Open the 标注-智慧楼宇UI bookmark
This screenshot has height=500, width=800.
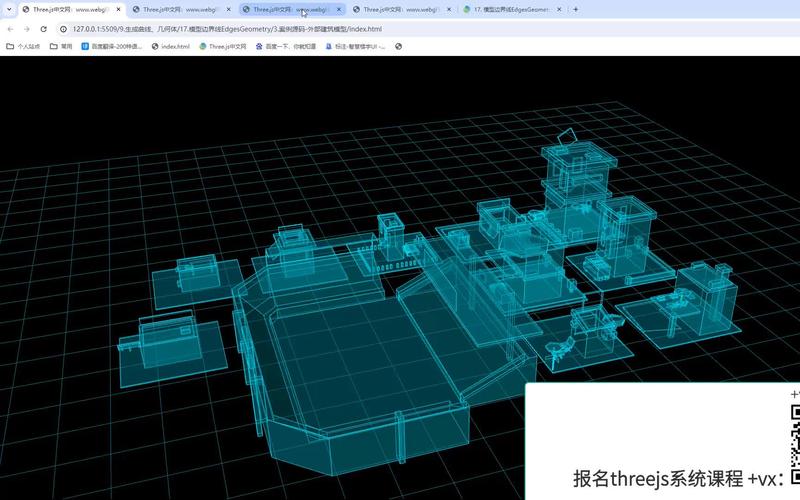(x=355, y=46)
